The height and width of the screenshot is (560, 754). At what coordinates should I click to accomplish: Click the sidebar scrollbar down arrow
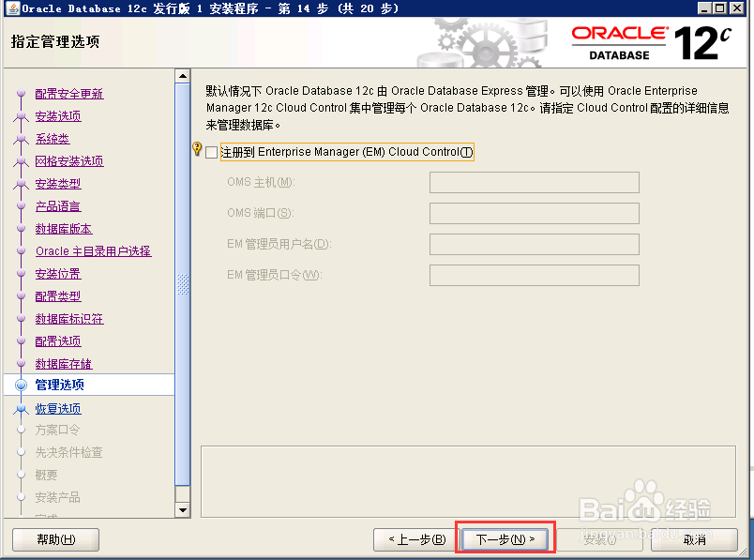(183, 509)
